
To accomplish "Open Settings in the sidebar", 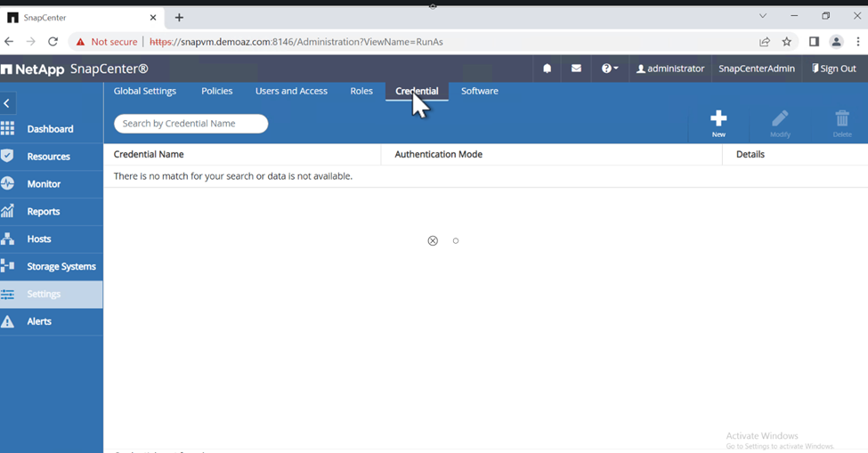I will tap(51, 295).
